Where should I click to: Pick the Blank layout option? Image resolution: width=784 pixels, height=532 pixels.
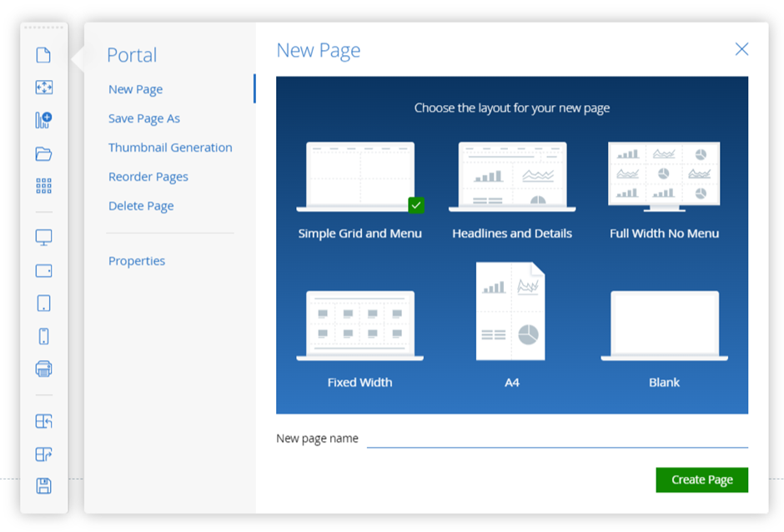pyautogui.click(x=664, y=324)
